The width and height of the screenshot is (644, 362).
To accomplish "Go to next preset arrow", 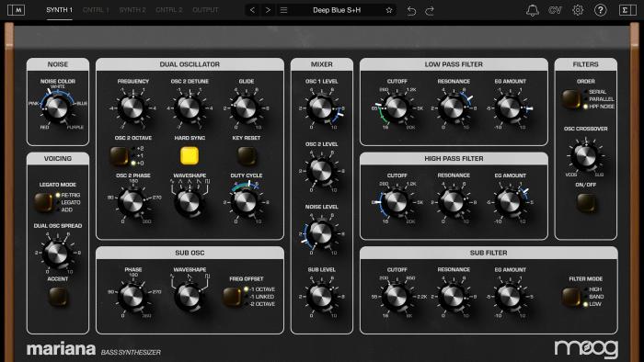I will click(268, 10).
